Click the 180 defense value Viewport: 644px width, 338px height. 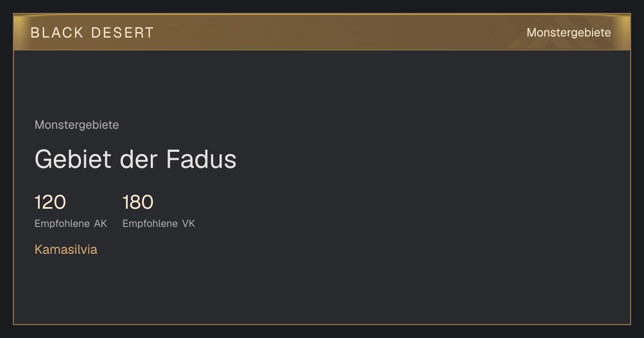pos(138,202)
